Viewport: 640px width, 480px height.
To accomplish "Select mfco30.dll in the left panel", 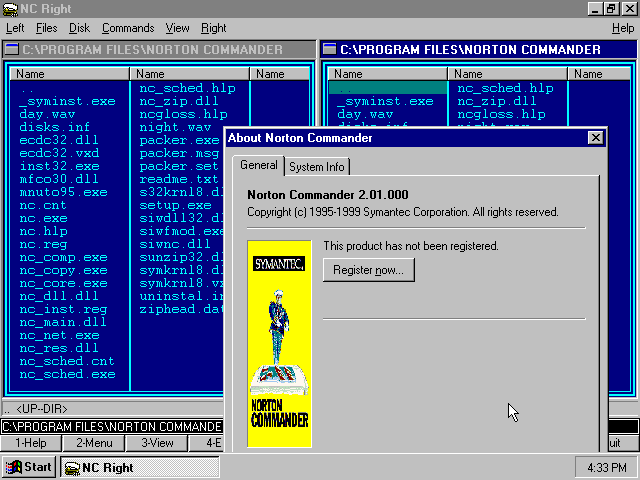I will 59,179.
